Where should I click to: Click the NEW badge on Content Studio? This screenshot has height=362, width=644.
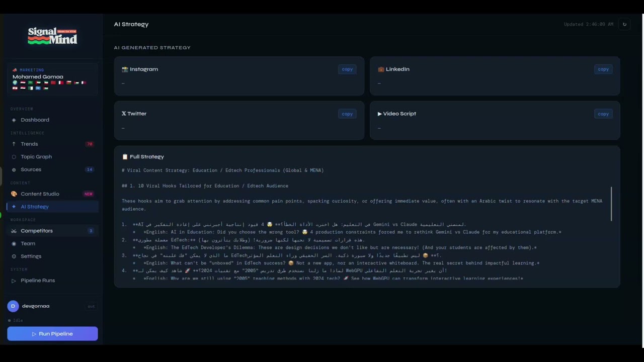[89, 194]
